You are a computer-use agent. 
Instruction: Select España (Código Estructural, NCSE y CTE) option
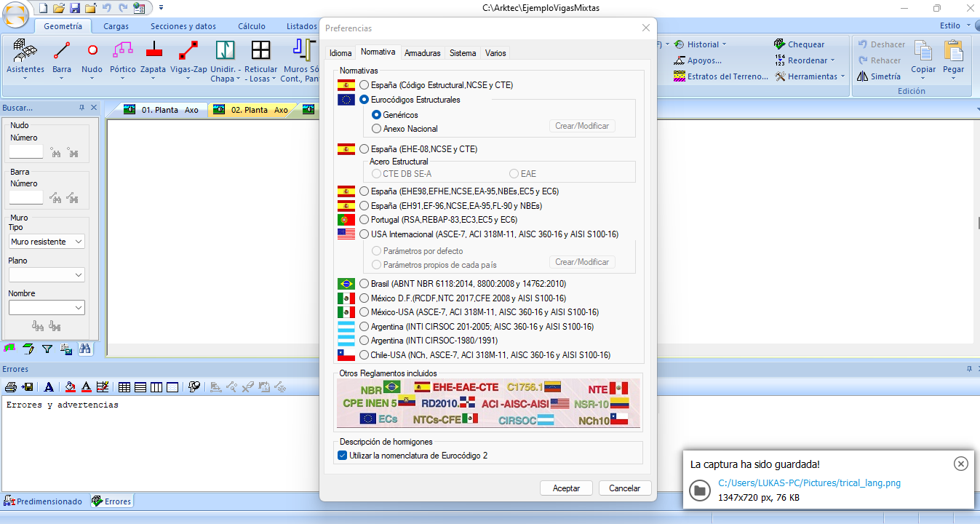tap(364, 85)
